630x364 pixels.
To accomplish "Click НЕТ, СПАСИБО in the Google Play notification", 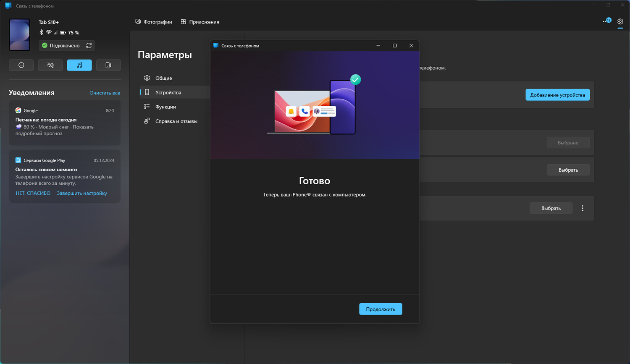I will tap(33, 193).
